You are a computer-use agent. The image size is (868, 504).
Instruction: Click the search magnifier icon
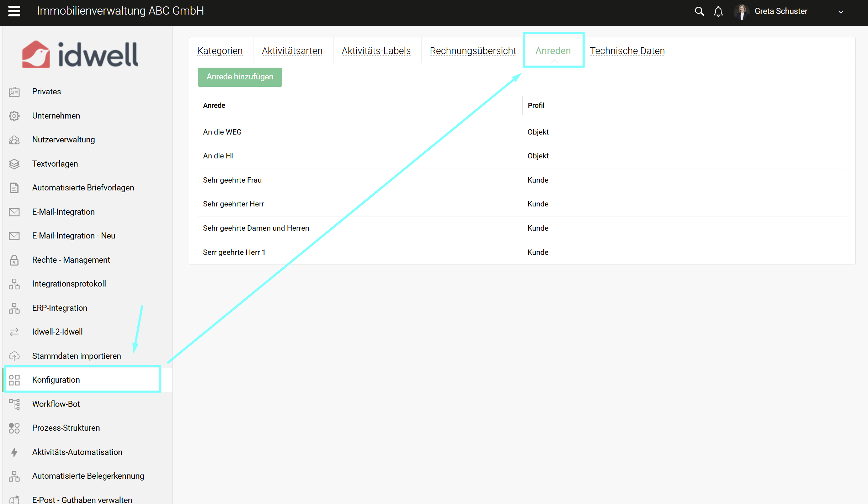pyautogui.click(x=699, y=11)
